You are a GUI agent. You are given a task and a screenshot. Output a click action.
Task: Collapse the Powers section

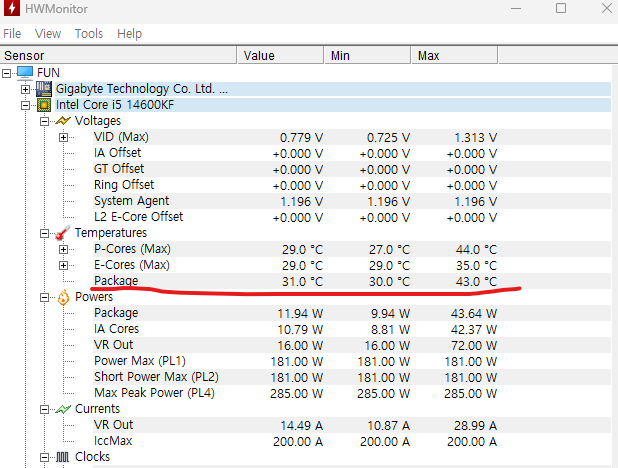point(45,298)
